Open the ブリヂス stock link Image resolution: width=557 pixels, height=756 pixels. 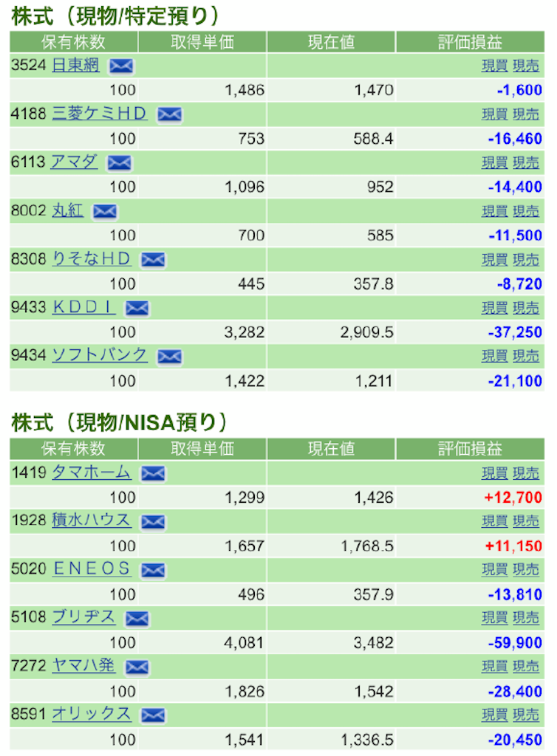tap(83, 617)
